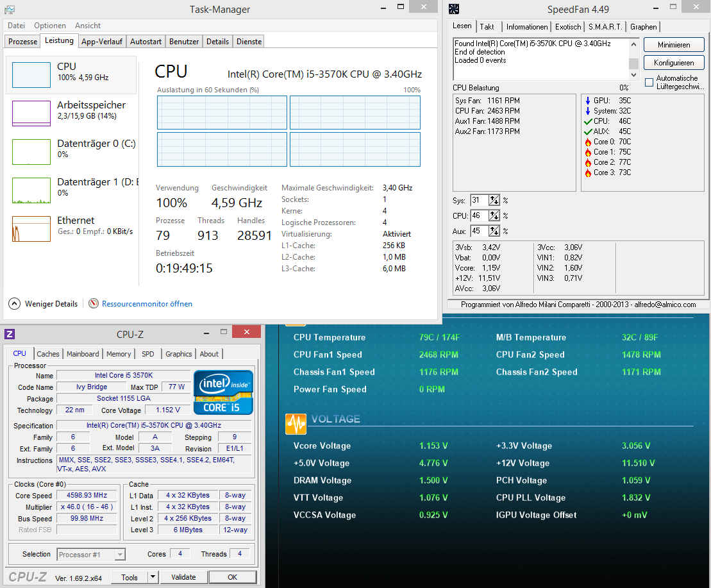
Task: Open the Optionen menu
Action: click(50, 26)
